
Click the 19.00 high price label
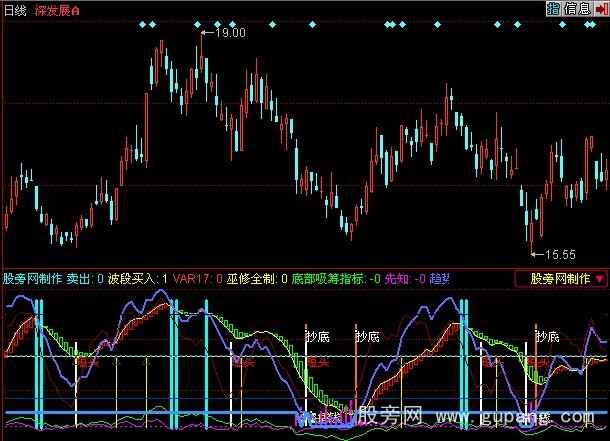pyautogui.click(x=230, y=33)
